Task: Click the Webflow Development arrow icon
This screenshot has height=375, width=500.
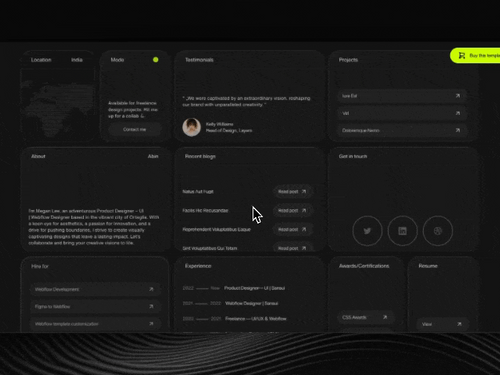Action: (x=151, y=289)
